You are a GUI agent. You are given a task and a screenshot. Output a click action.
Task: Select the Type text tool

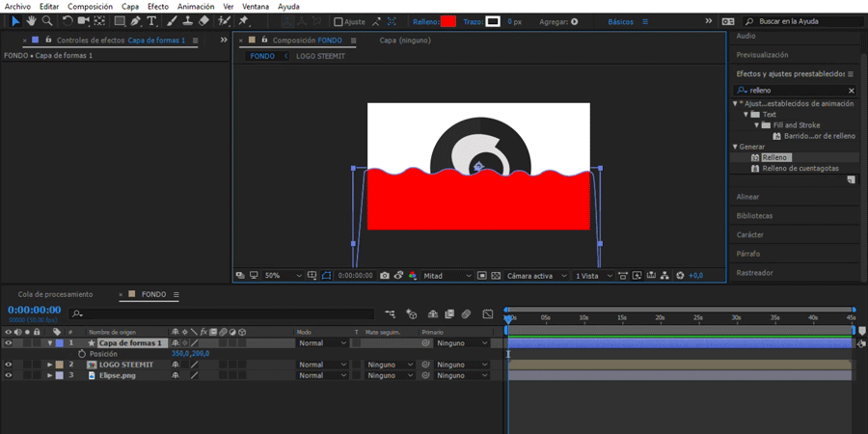(151, 21)
